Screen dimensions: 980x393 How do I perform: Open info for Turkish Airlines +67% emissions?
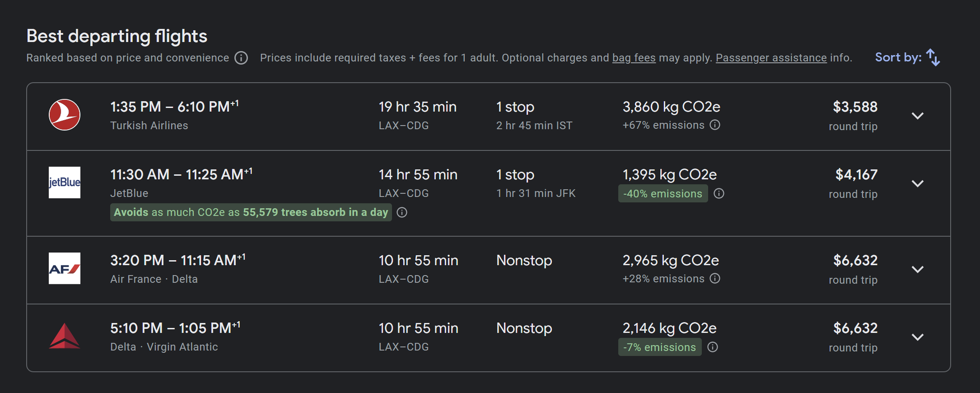715,125
